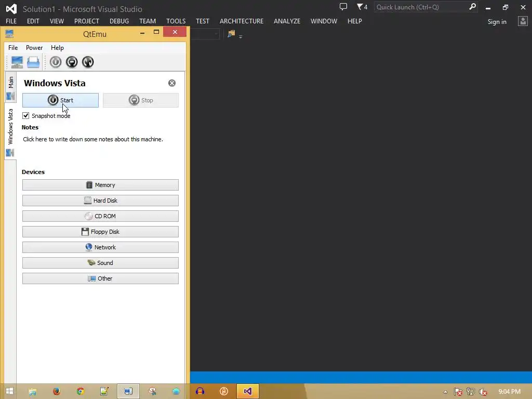Image resolution: width=532 pixels, height=399 pixels.
Task: Open Visual Studio's TEST menu
Action: 203,21
